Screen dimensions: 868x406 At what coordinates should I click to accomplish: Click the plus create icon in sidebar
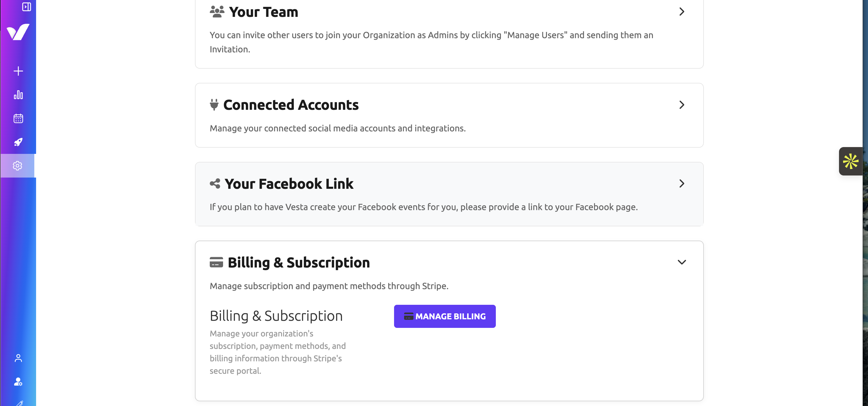18,71
